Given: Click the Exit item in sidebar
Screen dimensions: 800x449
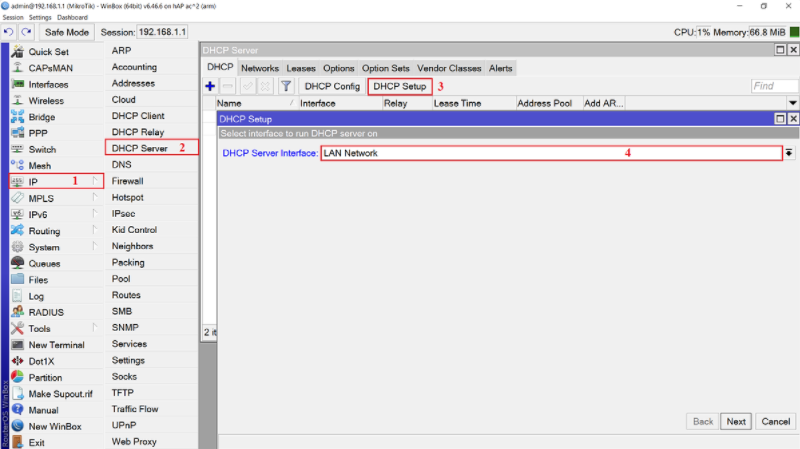Looking at the screenshot, I should (36, 442).
